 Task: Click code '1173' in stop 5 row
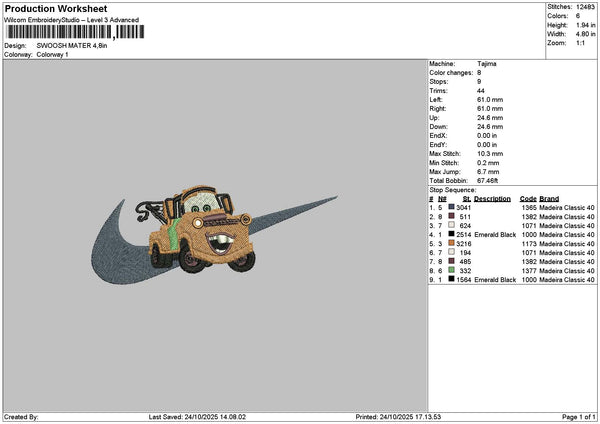[529, 244]
